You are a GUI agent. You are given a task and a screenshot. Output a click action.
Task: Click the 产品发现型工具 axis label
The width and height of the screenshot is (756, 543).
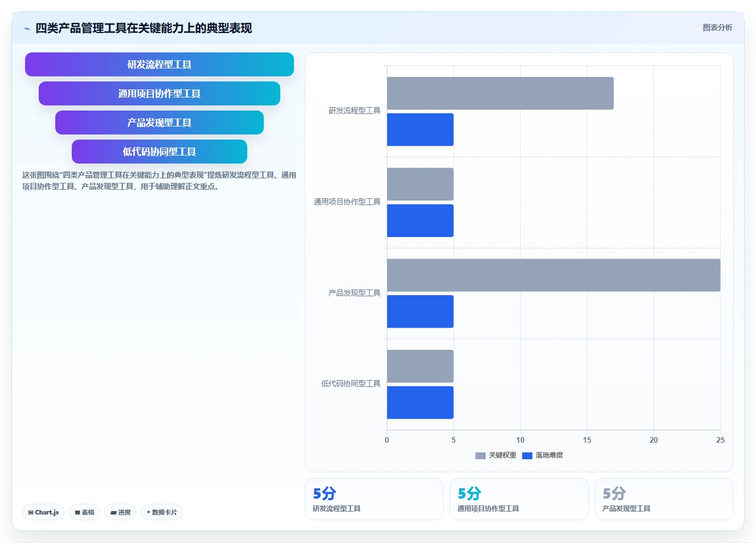(x=354, y=293)
